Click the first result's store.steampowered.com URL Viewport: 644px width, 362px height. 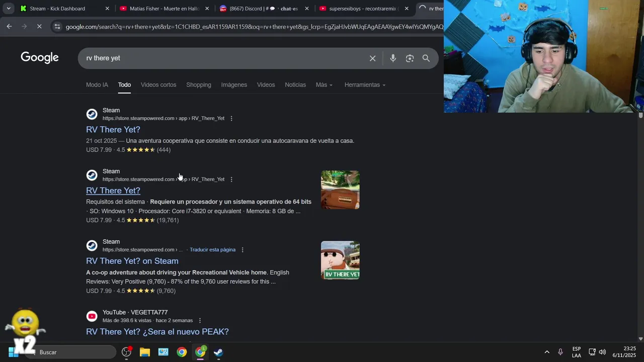164,119
